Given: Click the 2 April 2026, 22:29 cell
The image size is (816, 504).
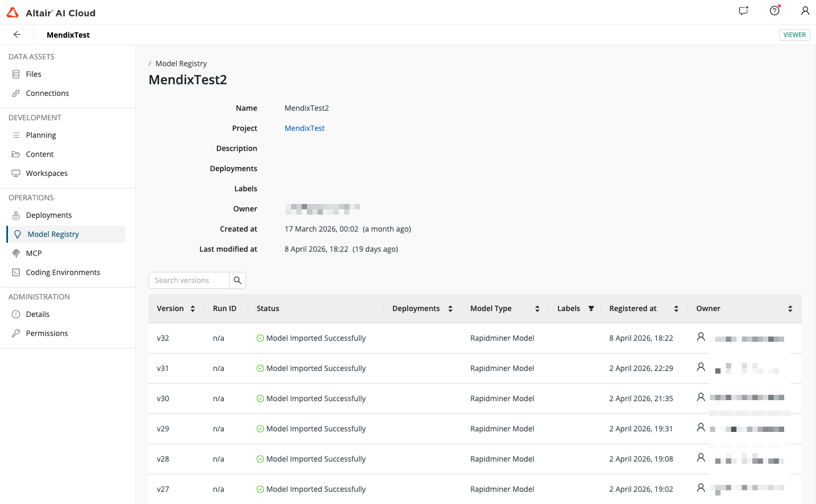Looking at the screenshot, I should click(x=641, y=368).
